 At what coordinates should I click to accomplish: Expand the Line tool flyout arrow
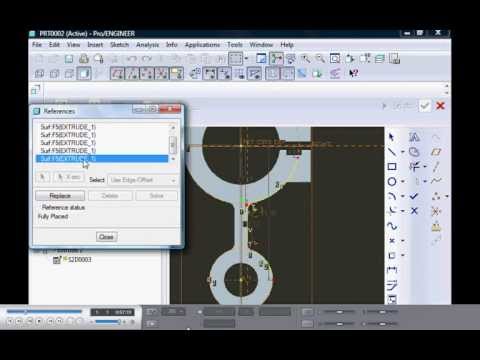[x=403, y=152]
